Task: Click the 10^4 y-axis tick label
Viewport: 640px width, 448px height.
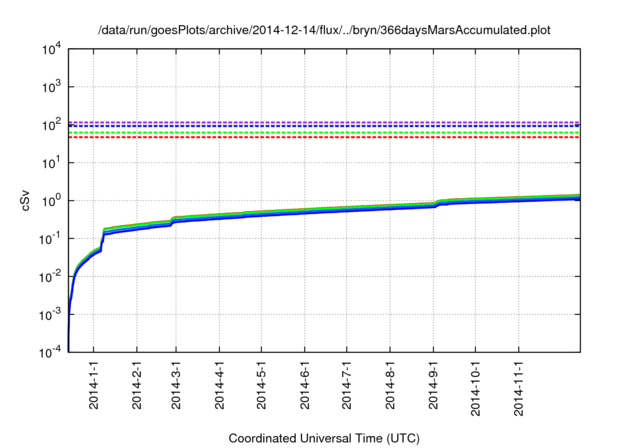Action: click(51, 49)
